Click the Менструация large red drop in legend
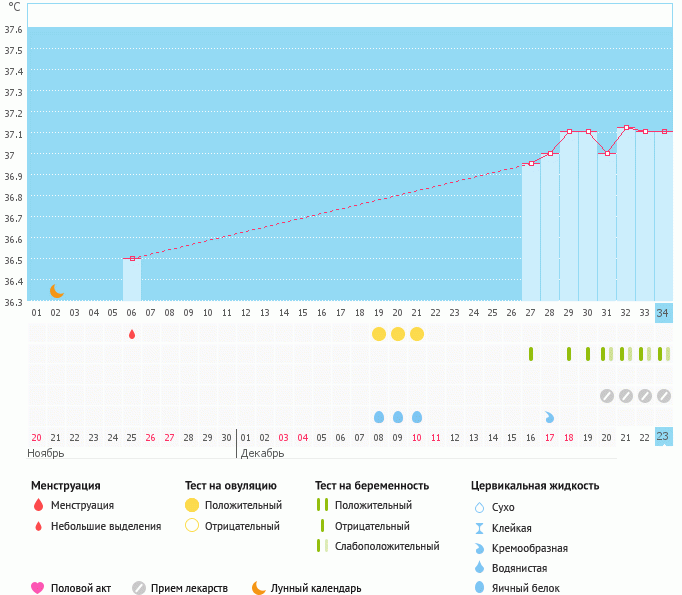This screenshot has width=682, height=595. pos(38,506)
